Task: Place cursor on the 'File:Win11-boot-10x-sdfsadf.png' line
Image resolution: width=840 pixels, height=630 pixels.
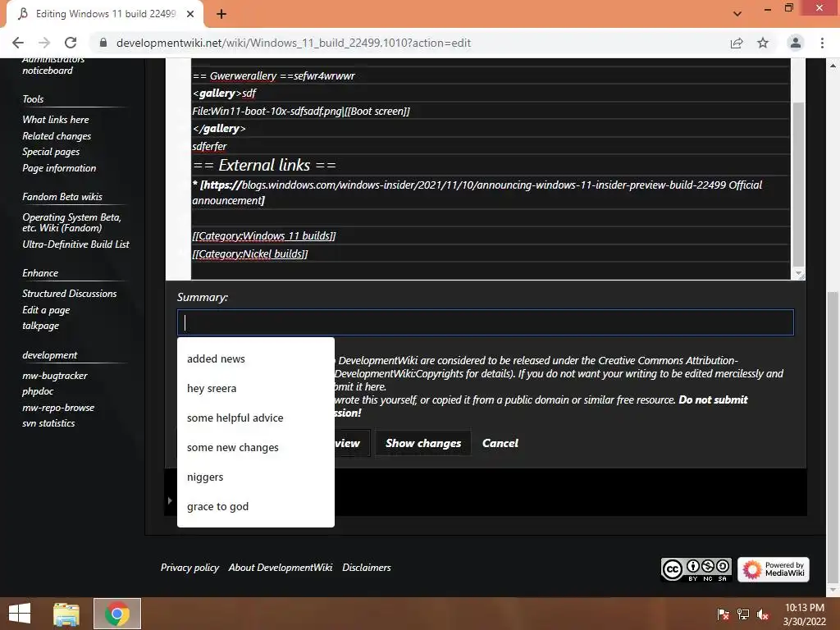Action: (x=300, y=111)
